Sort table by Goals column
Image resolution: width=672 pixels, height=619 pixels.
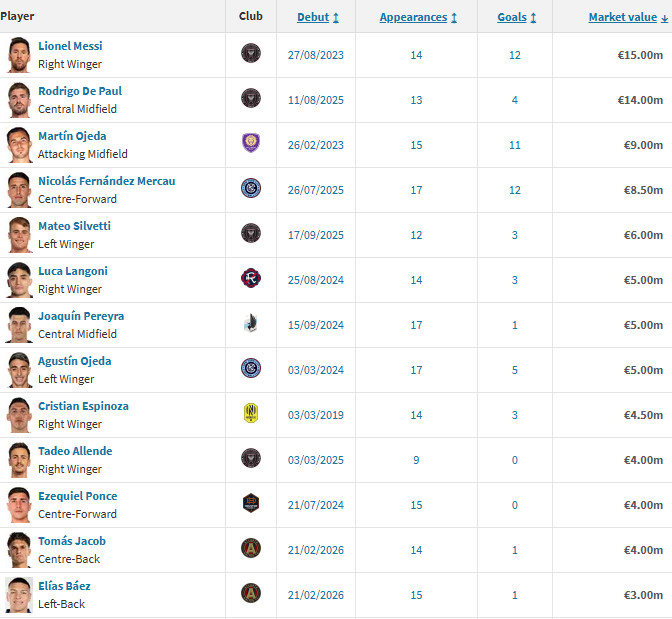516,17
